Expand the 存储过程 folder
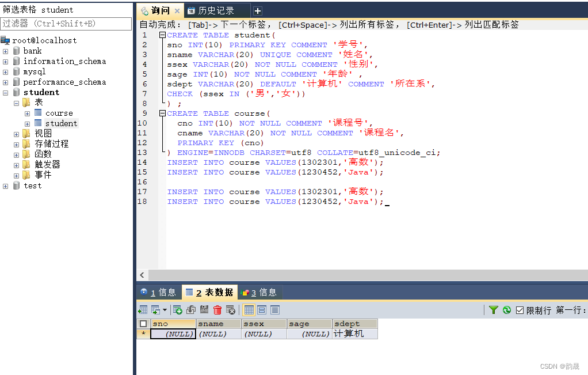Screen dimensions: 588x375 (x=17, y=145)
